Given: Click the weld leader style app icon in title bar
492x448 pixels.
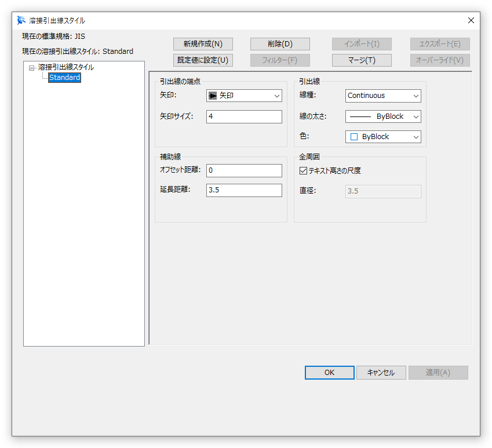Looking at the screenshot, I should point(21,20).
